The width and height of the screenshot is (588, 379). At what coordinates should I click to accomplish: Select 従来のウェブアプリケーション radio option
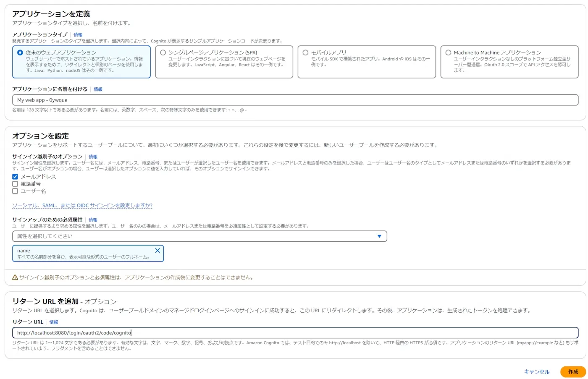[20, 52]
